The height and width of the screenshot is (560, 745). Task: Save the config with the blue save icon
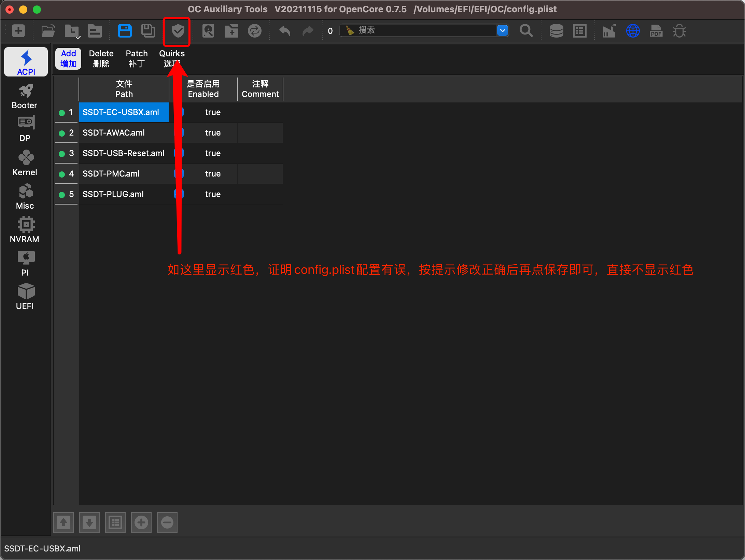tap(125, 31)
